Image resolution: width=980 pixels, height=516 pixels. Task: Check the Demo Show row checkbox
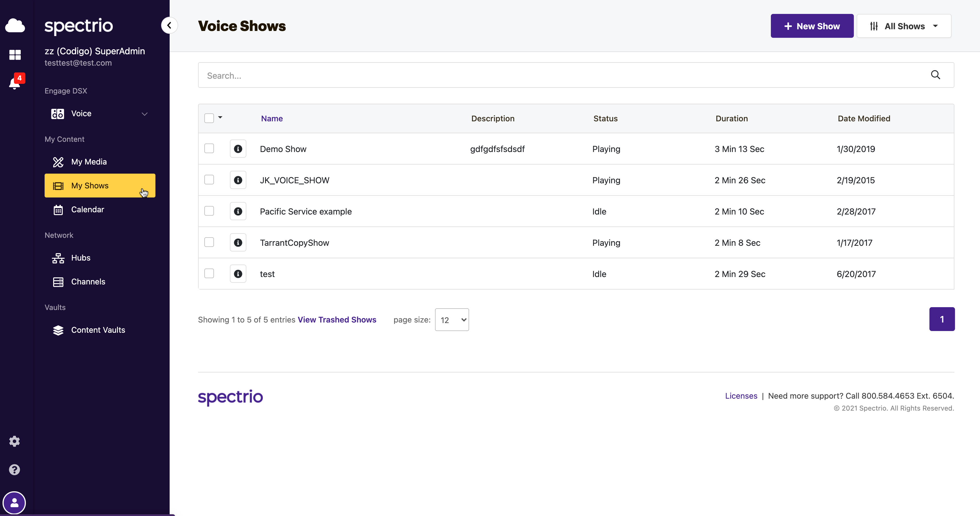pyautogui.click(x=209, y=148)
